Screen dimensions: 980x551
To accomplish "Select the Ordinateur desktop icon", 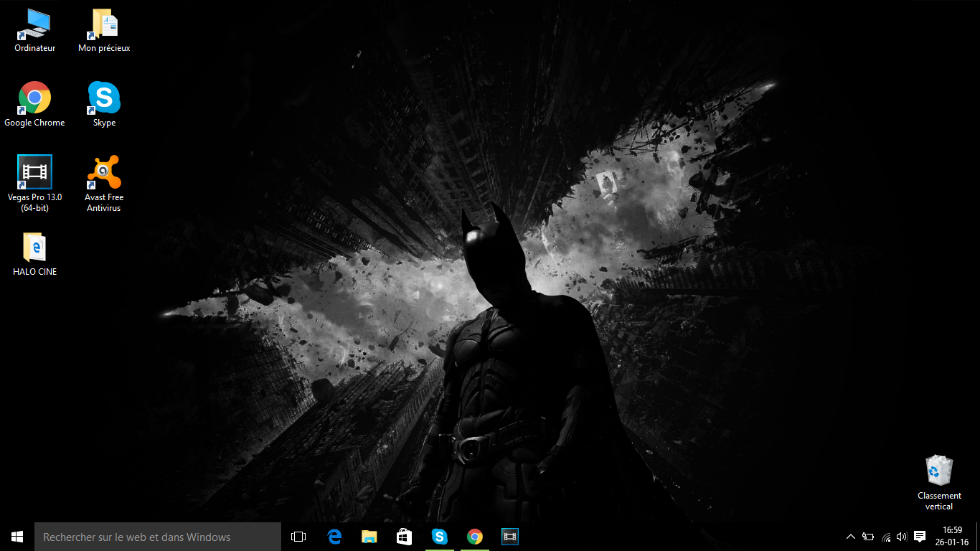I will [x=34, y=31].
